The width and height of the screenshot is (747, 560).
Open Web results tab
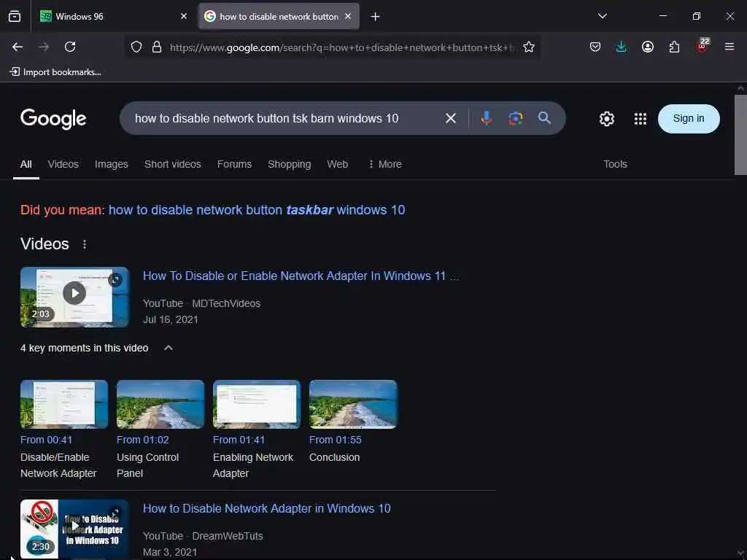coord(337,164)
